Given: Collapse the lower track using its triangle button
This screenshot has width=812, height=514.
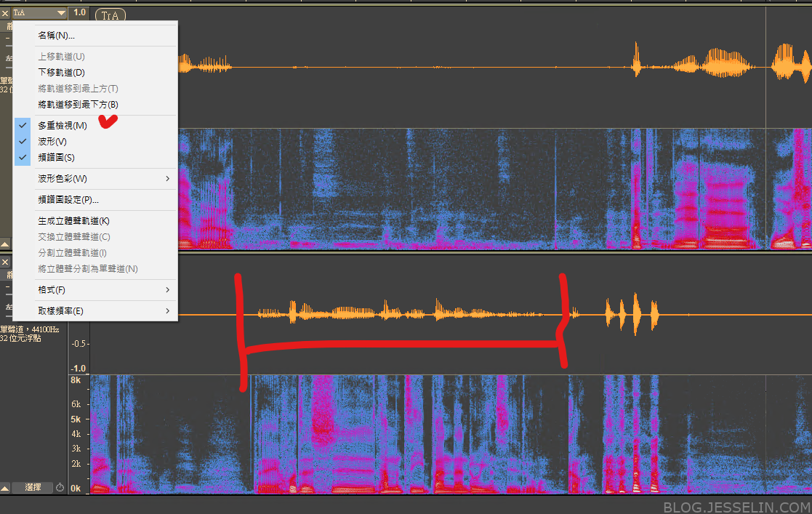Looking at the screenshot, I should 4,488.
